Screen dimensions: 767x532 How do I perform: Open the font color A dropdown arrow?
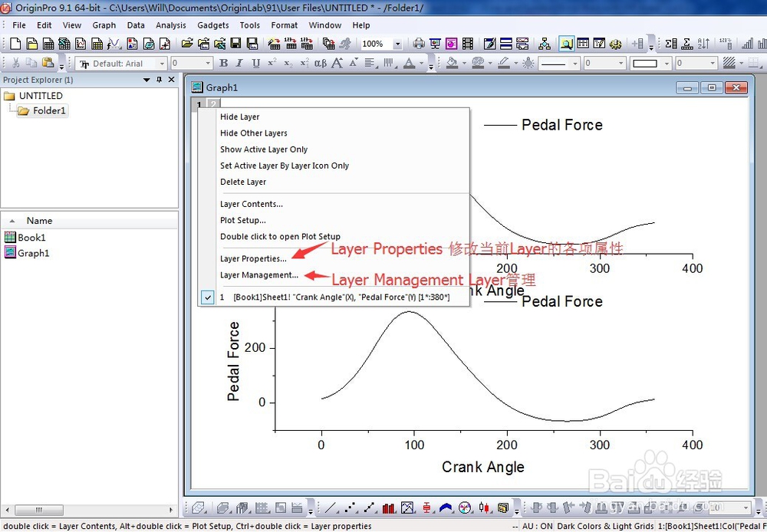click(x=421, y=63)
